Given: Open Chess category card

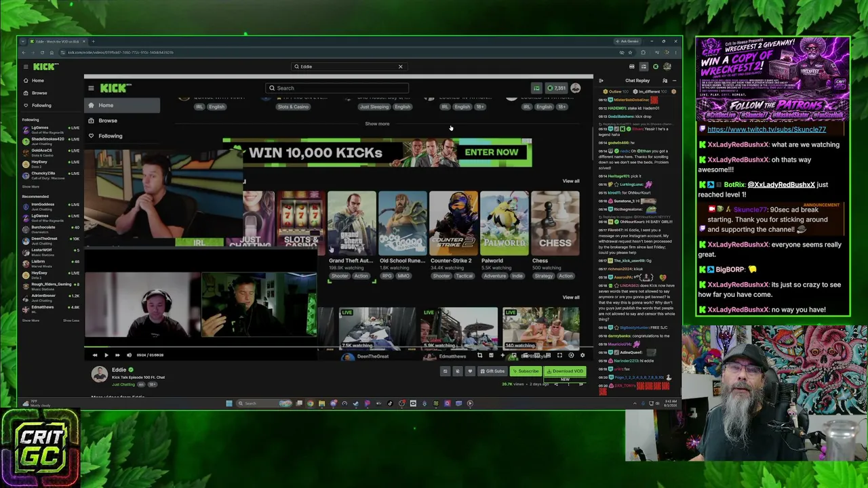Looking at the screenshot, I should (x=555, y=224).
